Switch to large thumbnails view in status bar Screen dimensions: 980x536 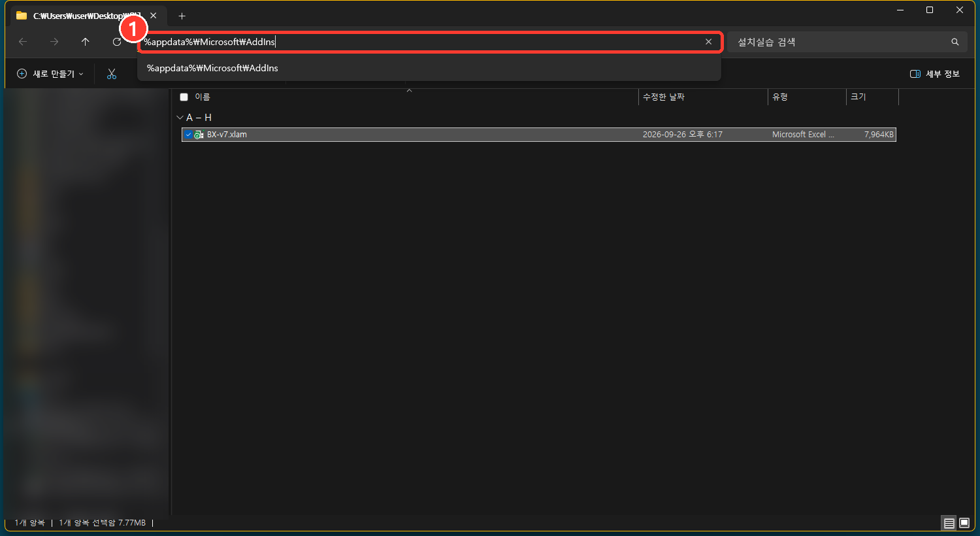pos(964,523)
